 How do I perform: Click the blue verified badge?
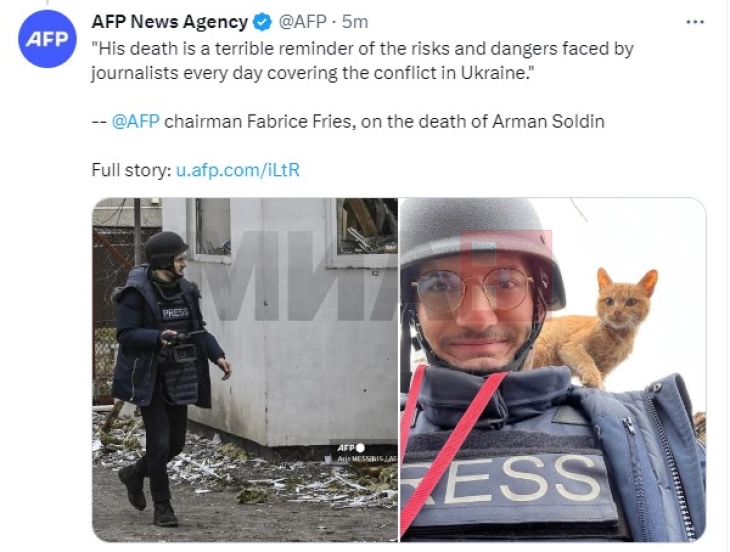click(x=263, y=22)
